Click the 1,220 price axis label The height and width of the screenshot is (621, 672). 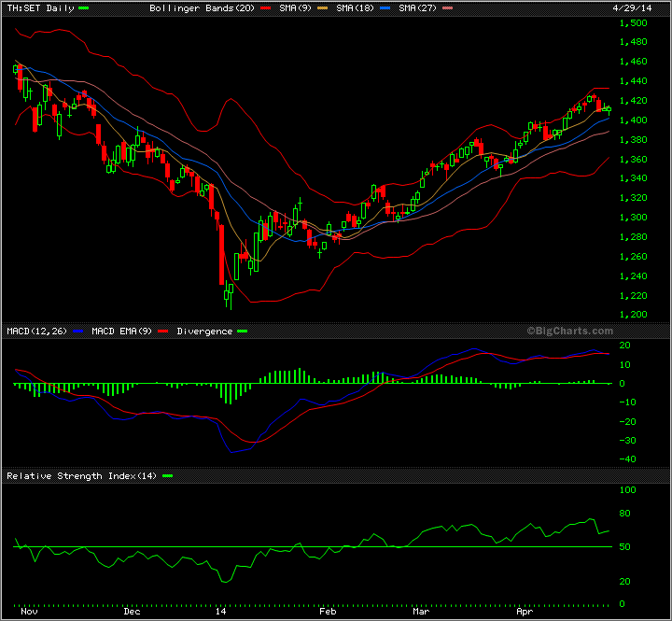pyautogui.click(x=634, y=296)
